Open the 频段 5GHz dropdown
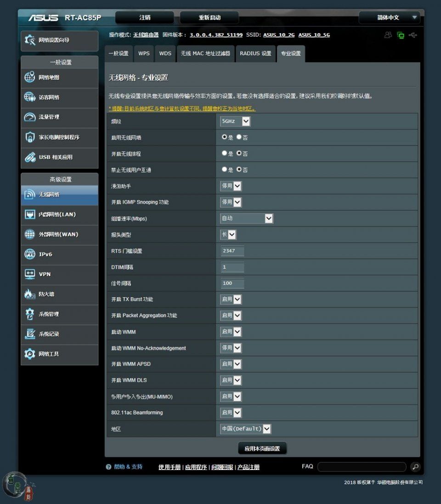The height and width of the screenshot is (504, 441). 236,121
